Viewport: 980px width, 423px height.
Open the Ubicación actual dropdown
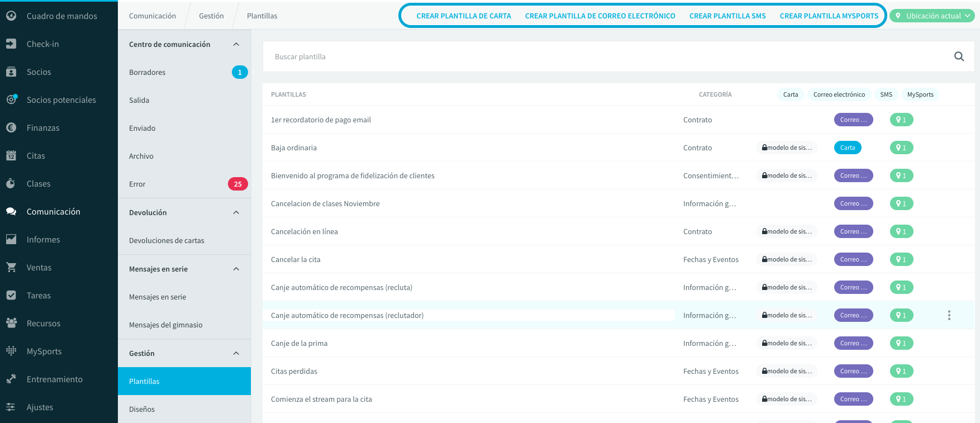point(933,16)
